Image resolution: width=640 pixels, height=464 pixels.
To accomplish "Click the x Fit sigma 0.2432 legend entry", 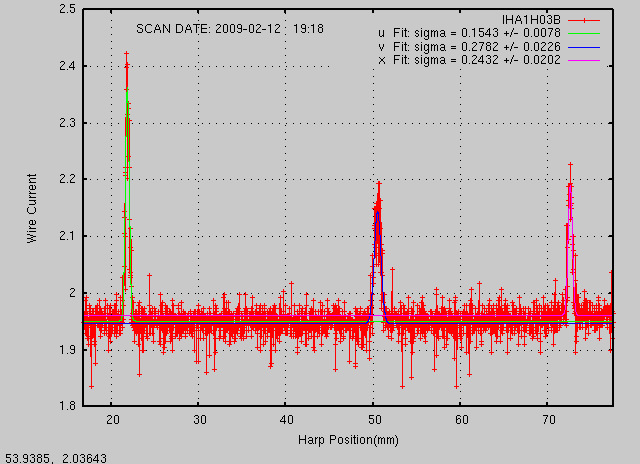I will point(489,60).
